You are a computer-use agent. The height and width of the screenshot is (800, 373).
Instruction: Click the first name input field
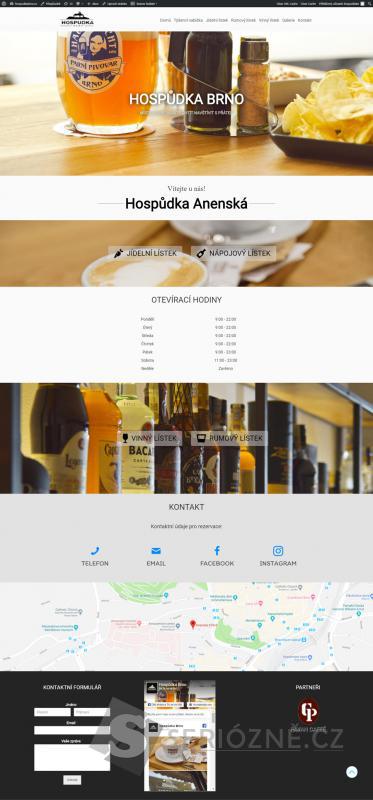coord(52,712)
